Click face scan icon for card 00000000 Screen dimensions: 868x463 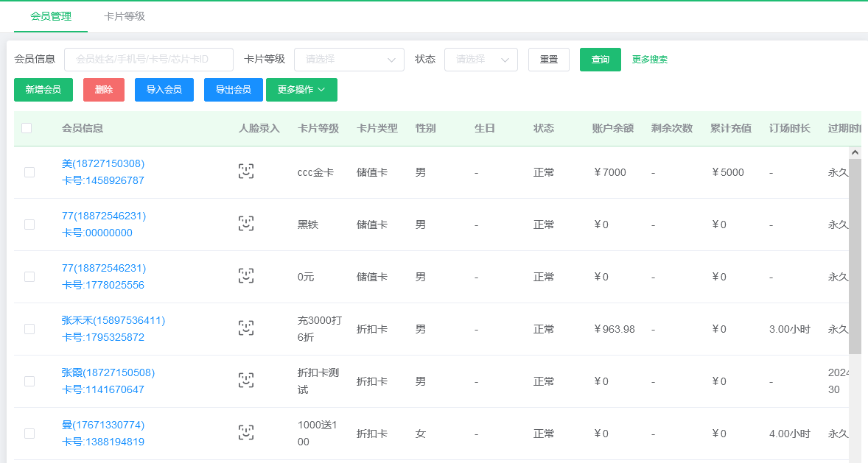tap(246, 224)
